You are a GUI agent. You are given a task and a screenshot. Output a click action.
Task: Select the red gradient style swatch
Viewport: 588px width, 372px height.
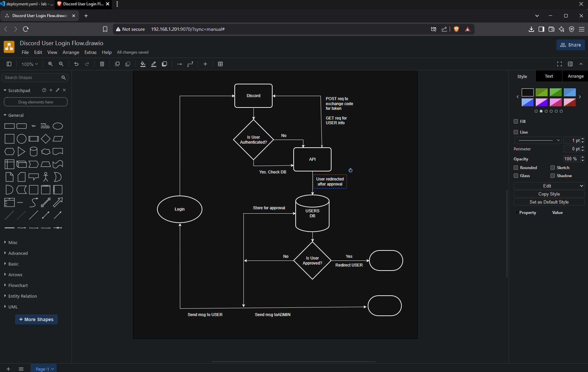tap(570, 102)
